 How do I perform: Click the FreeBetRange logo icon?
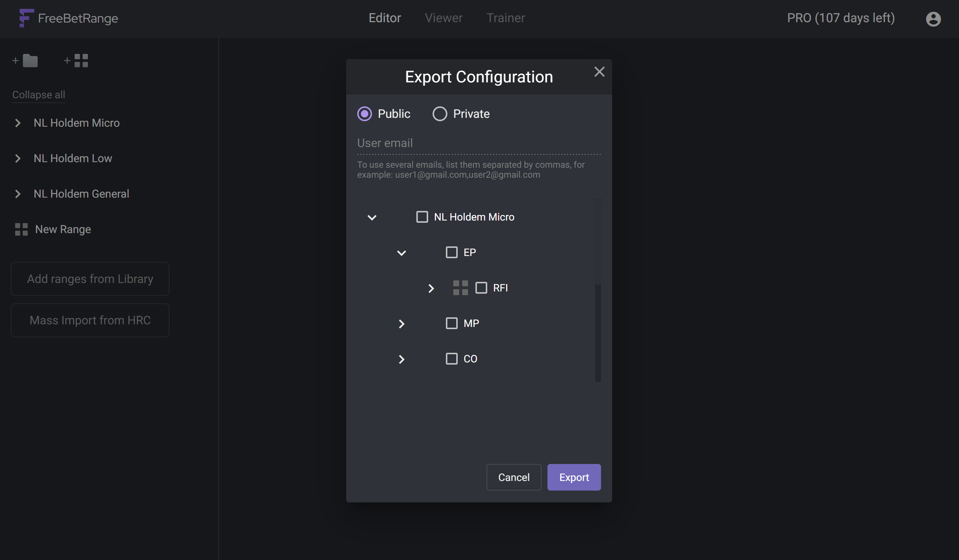pos(26,18)
